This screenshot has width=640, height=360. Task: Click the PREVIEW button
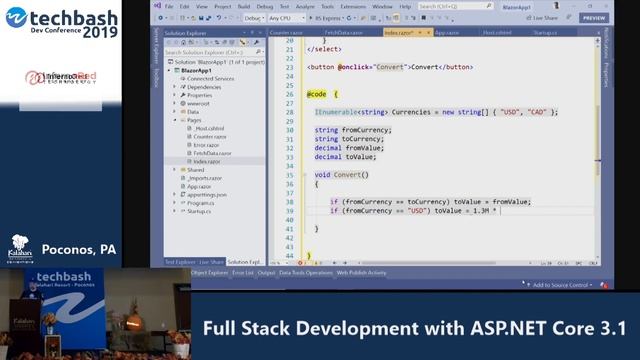coord(594,18)
